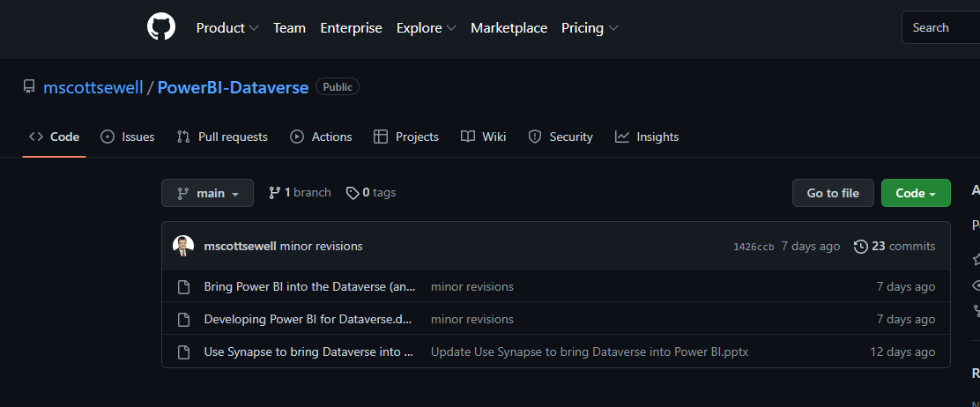980x407 pixels.
Task: Click the file icon for Bring Power BI
Action: 184,286
